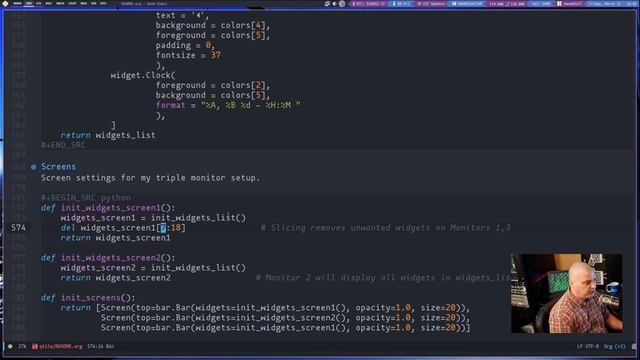Click 'def init_widgets_screen2():' definition
This screenshot has height=360, width=640.
(x=108, y=258)
